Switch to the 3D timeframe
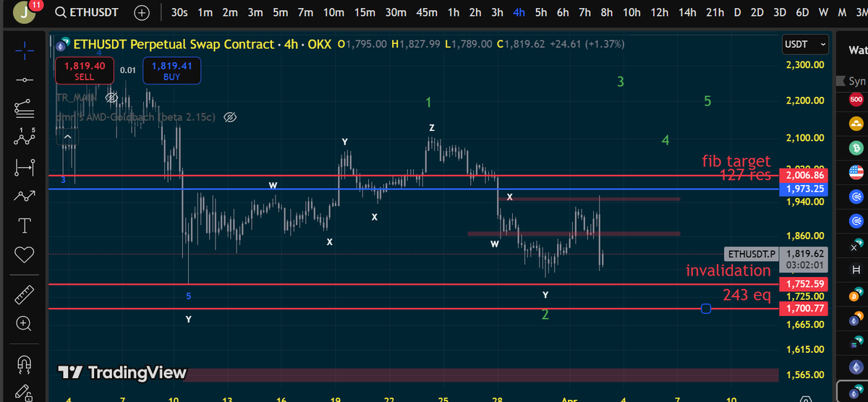 click(779, 12)
